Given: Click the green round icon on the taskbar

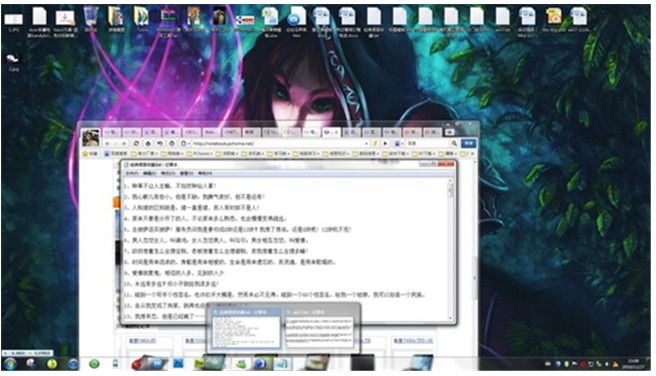Looking at the screenshot, I should [x=94, y=364].
